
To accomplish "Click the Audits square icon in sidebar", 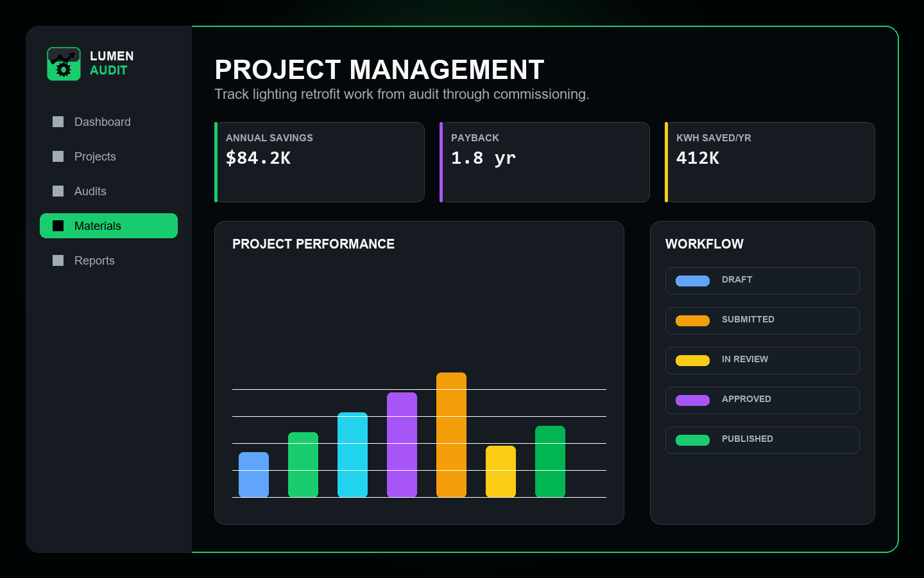I will (58, 191).
